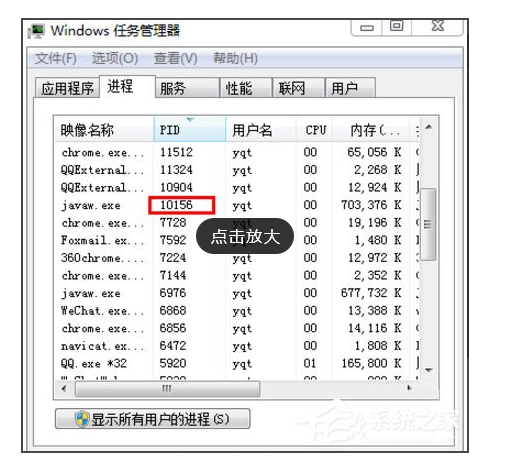Select the 360chrome process row

(x=236, y=258)
